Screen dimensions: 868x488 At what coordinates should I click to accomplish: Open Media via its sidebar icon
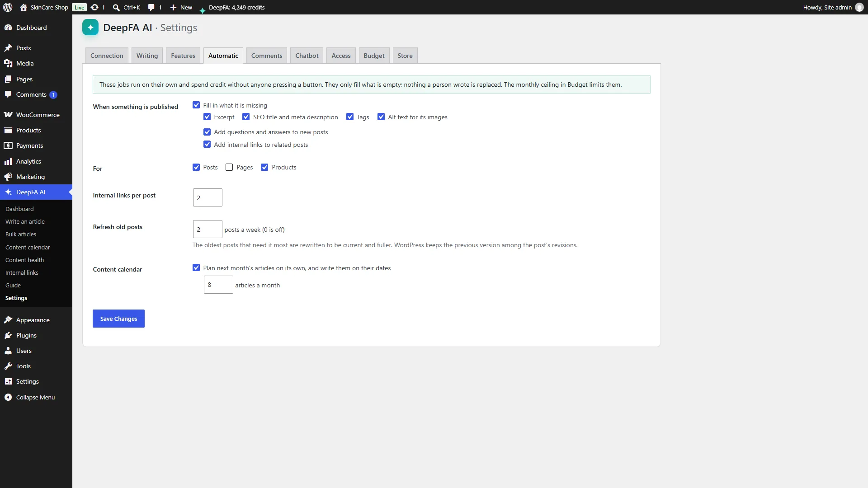pos(8,63)
